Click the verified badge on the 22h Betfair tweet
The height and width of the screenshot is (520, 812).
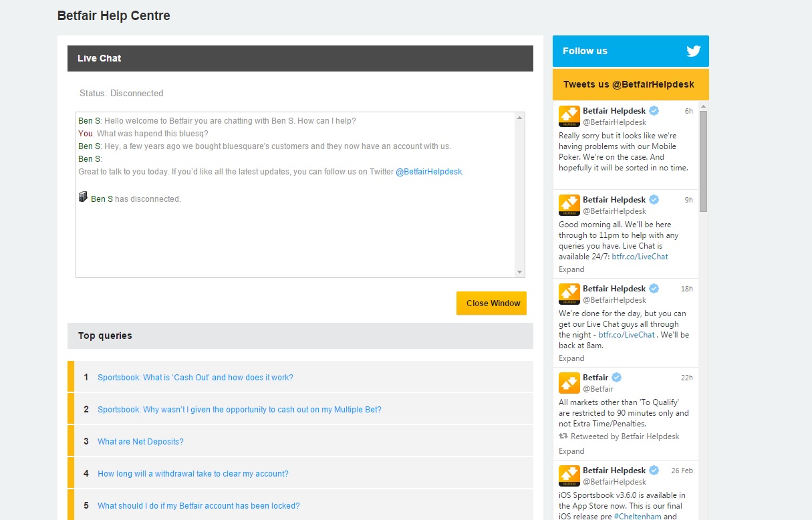tap(617, 378)
